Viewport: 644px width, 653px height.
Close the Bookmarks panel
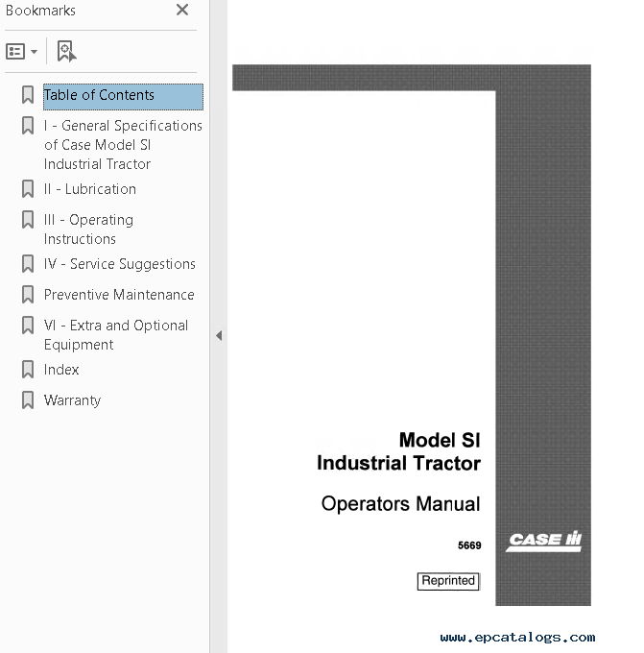click(x=182, y=10)
